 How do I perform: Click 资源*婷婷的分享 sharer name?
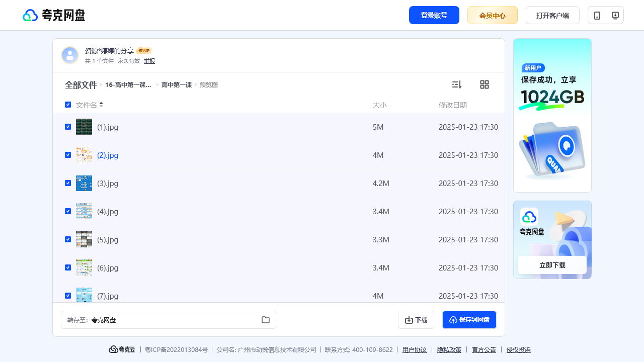point(109,51)
